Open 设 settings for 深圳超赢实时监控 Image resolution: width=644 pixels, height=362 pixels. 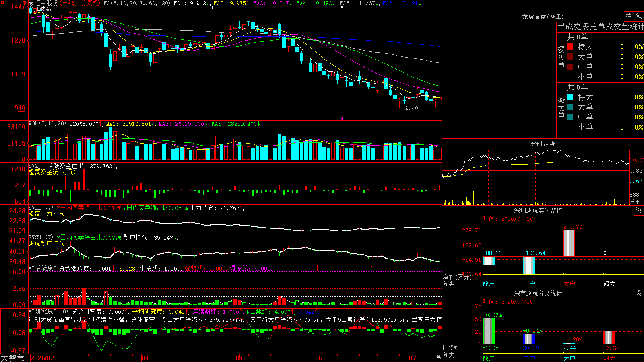pos(639,210)
